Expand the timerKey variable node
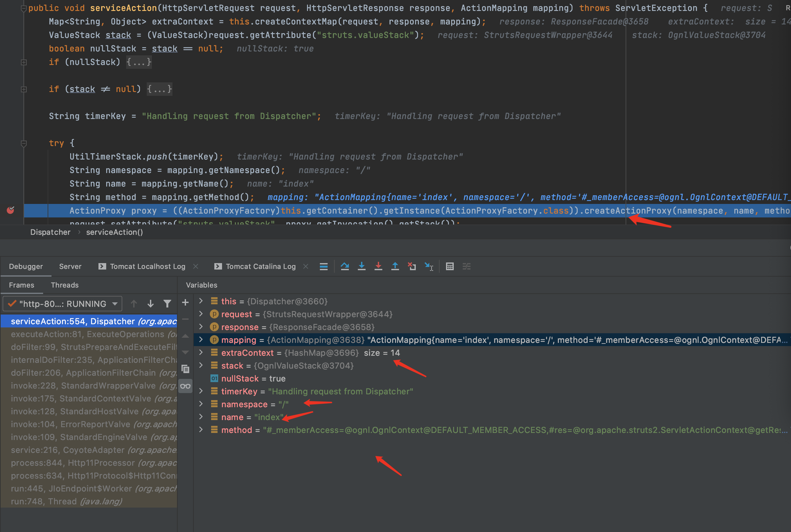Screen dimensions: 791x532 point(200,391)
